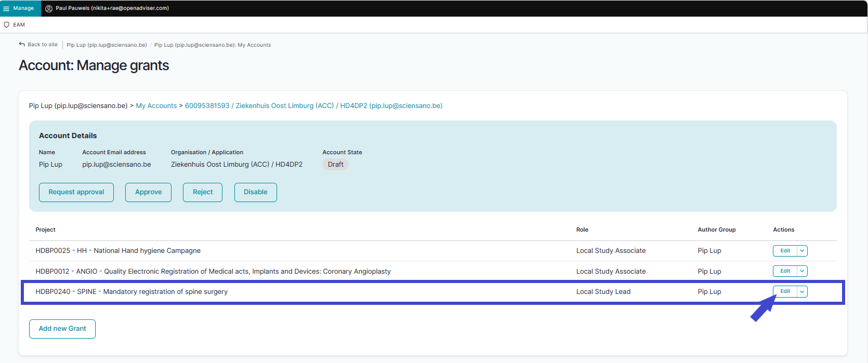The width and height of the screenshot is (868, 363).
Task: Disable the account
Action: pyautogui.click(x=255, y=192)
